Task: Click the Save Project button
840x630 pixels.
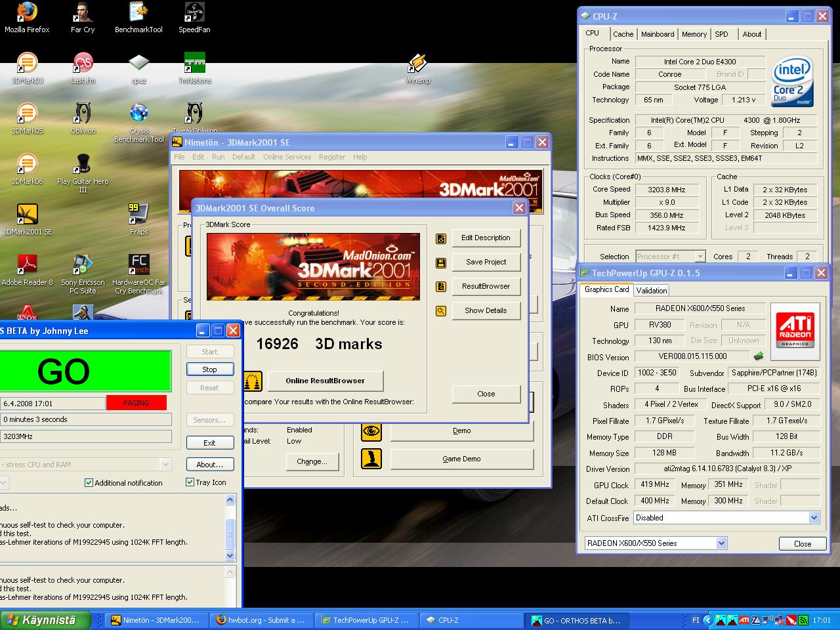Action: click(486, 262)
